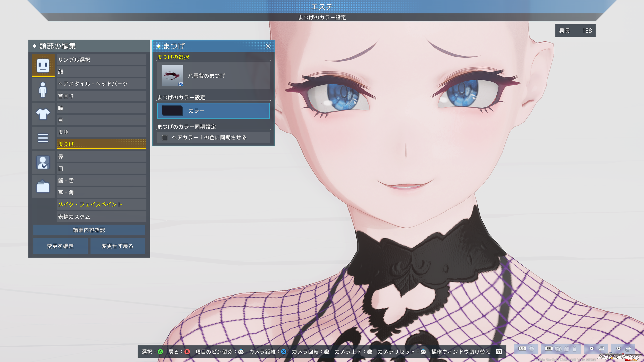Image resolution: width=644 pixels, height=362 pixels.
Task: Open 表情カスタム menu item
Action: (101, 217)
